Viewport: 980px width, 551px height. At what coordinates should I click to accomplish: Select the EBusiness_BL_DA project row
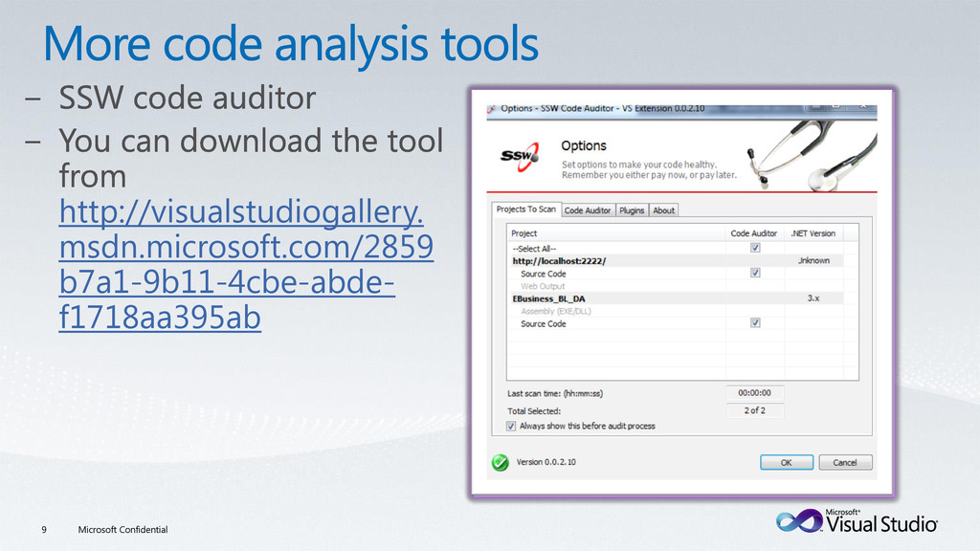tap(675, 298)
